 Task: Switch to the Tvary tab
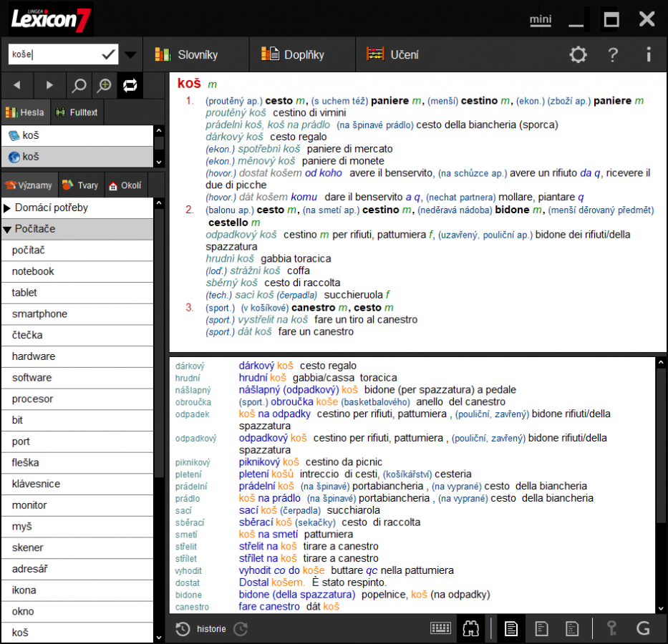click(80, 185)
